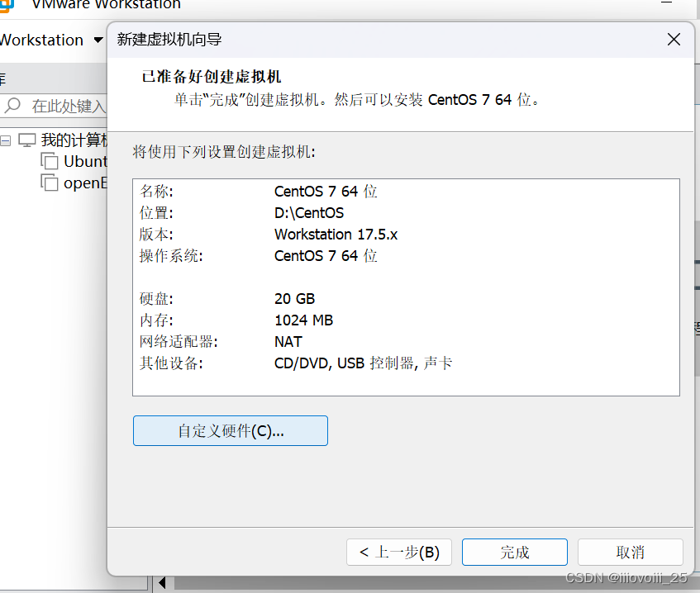Select the 我的计算机 library item
The width and height of the screenshot is (700, 593).
tap(74, 140)
